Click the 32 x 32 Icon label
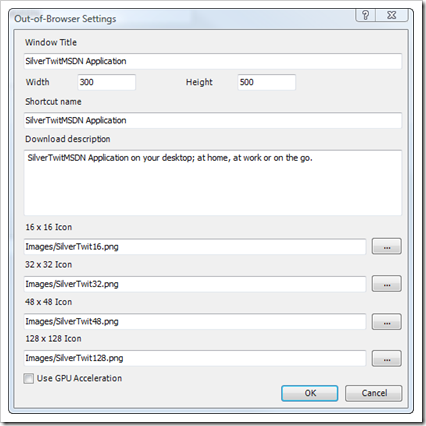426x426 pixels. tap(49, 265)
